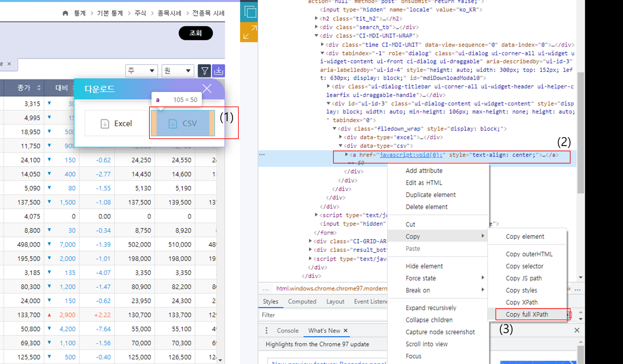Screen dimensions: 623x364
Task: Select Copy full XPath menu item
Action: (527, 314)
